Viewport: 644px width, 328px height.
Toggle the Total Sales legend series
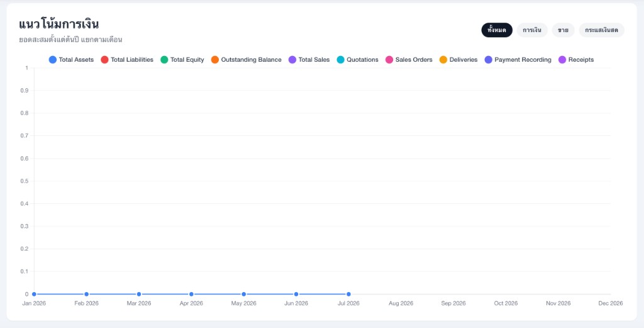(309, 60)
